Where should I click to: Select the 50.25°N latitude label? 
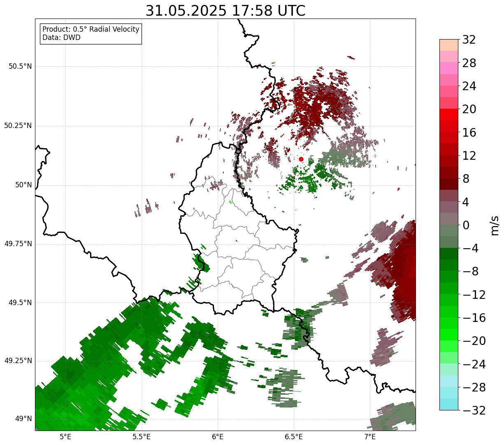click(x=18, y=126)
